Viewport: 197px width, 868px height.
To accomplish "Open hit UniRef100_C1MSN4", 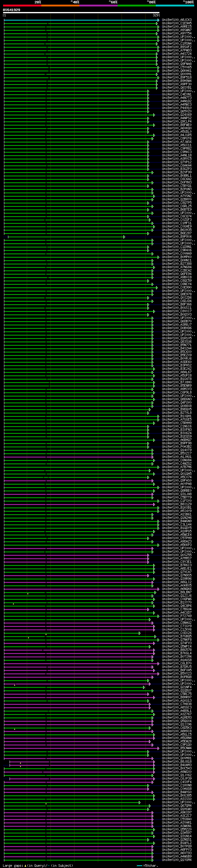I will coord(177,43).
